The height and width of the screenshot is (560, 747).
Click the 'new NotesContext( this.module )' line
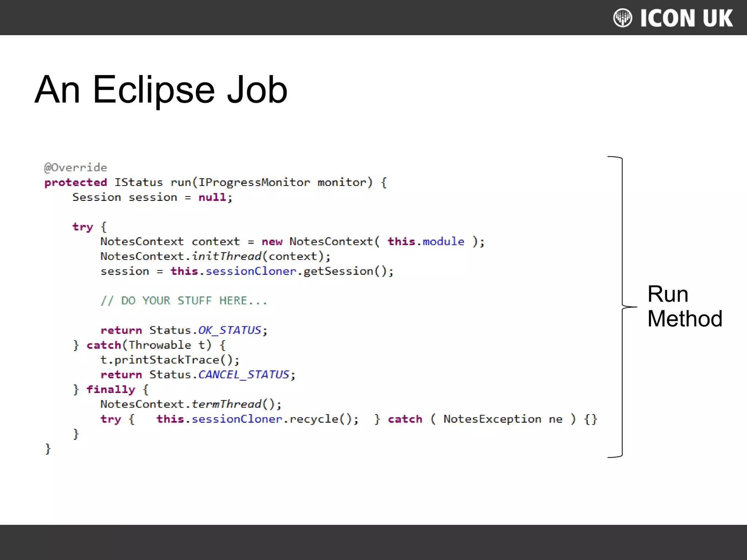pyautogui.click(x=293, y=242)
